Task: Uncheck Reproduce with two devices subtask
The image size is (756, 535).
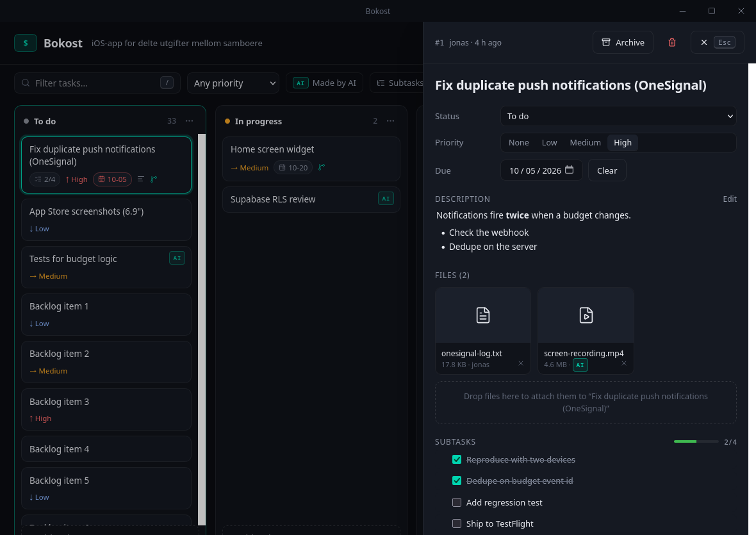Action: [457, 459]
